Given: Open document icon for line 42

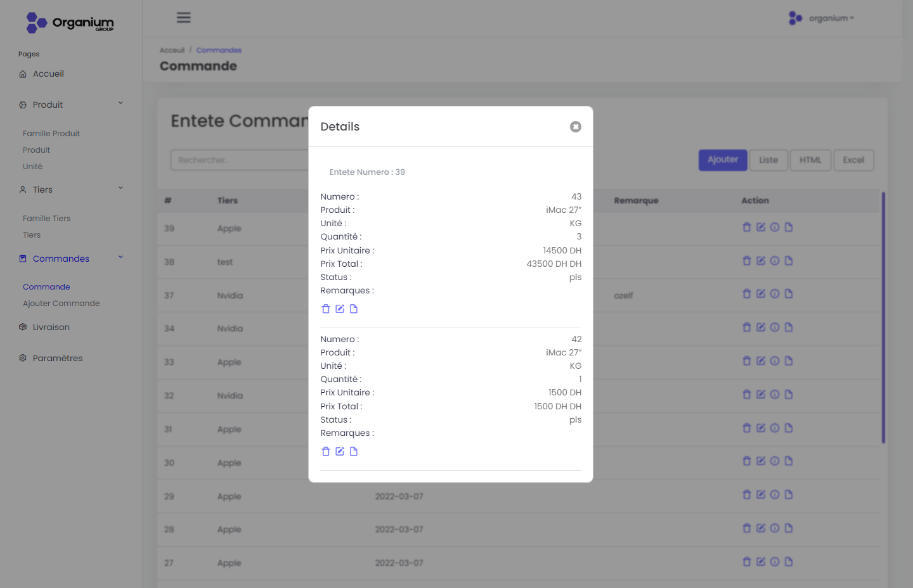Looking at the screenshot, I should [x=354, y=452].
